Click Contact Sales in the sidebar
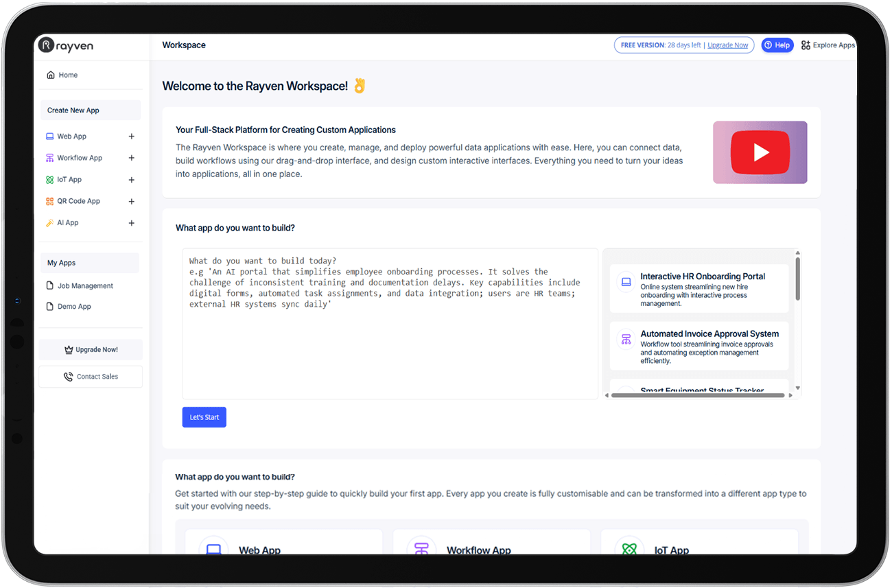Screen dimensions: 892x588 pos(91,376)
